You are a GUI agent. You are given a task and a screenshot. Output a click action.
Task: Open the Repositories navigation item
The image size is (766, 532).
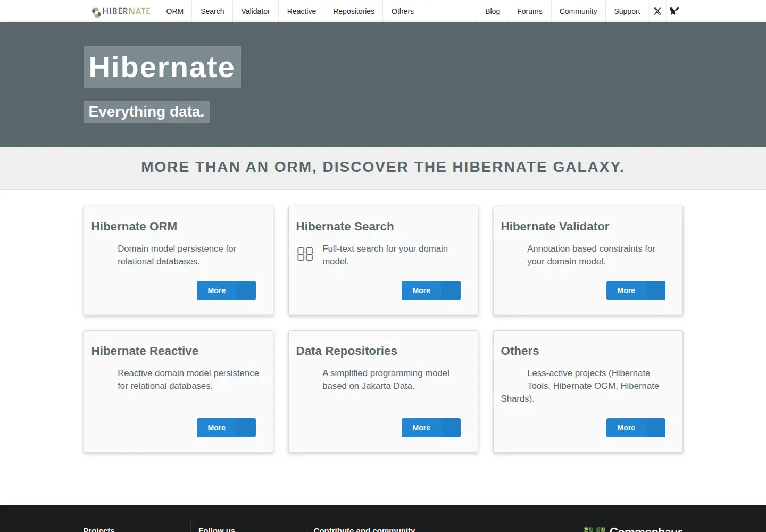tap(354, 11)
